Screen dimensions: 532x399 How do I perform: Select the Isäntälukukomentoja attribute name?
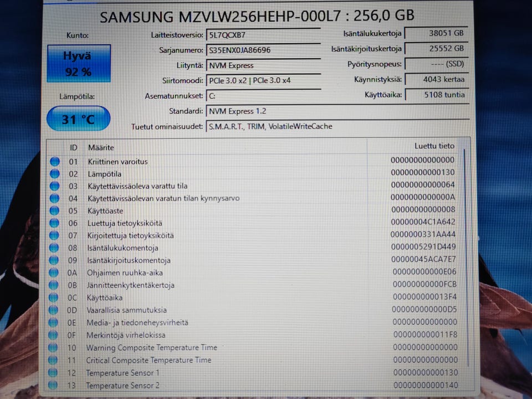coord(122,248)
